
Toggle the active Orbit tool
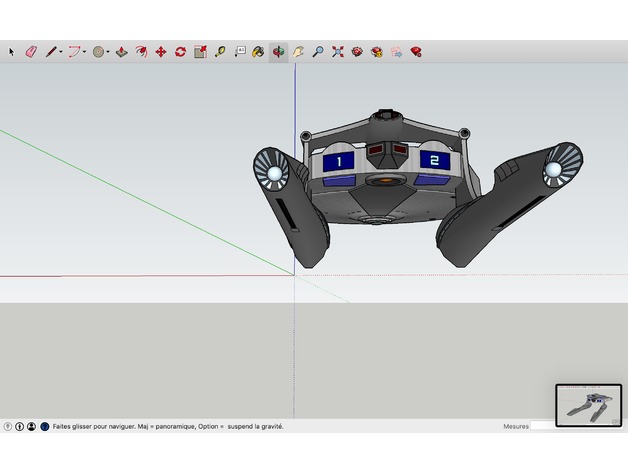pyautogui.click(x=278, y=51)
